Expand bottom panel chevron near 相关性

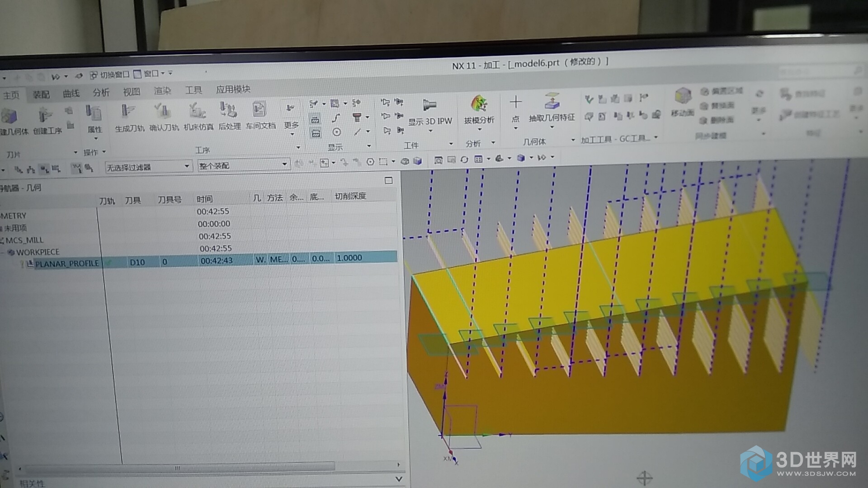coord(399,479)
